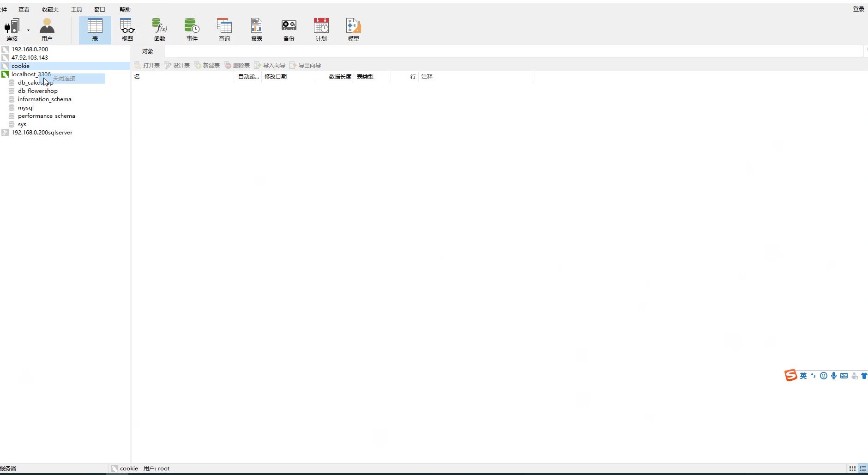The image size is (868, 475).
Task: Select the 192.168.0.200sqlserver connection
Action: point(42,133)
